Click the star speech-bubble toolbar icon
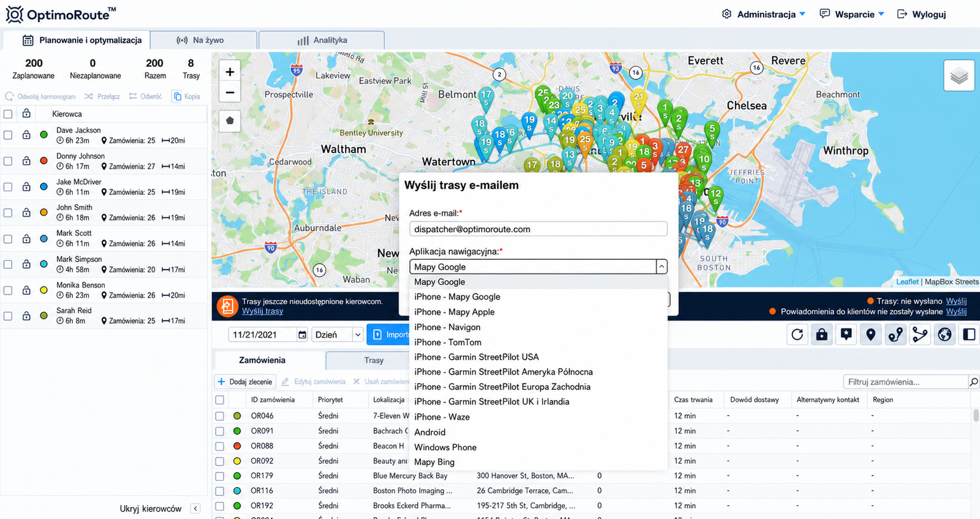The image size is (980, 519). [846, 334]
